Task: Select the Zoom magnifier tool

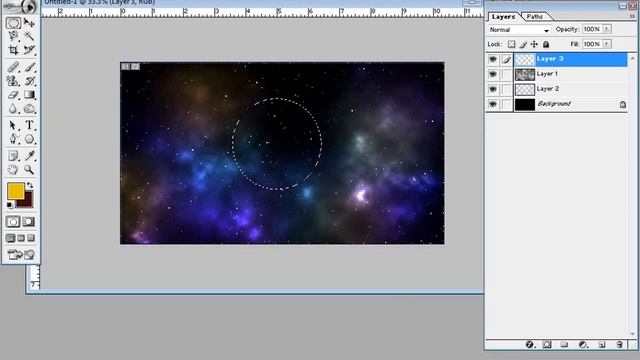Action: 29,169
